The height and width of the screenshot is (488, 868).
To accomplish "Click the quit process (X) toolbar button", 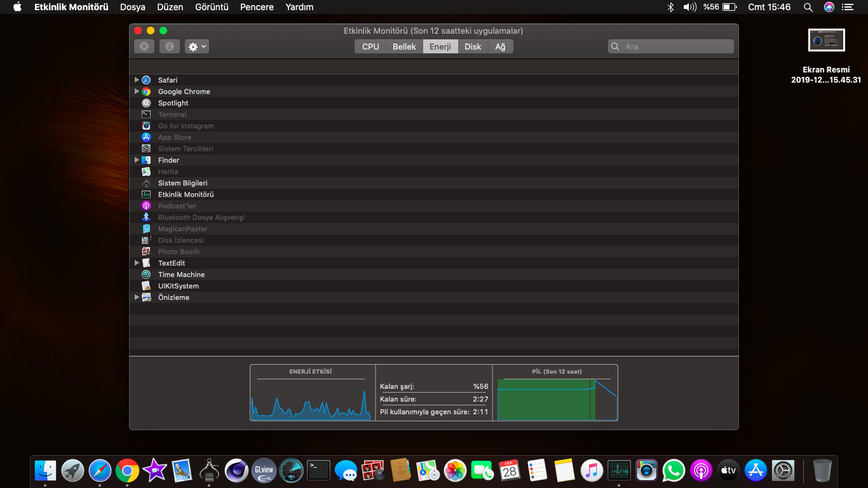I will [144, 46].
